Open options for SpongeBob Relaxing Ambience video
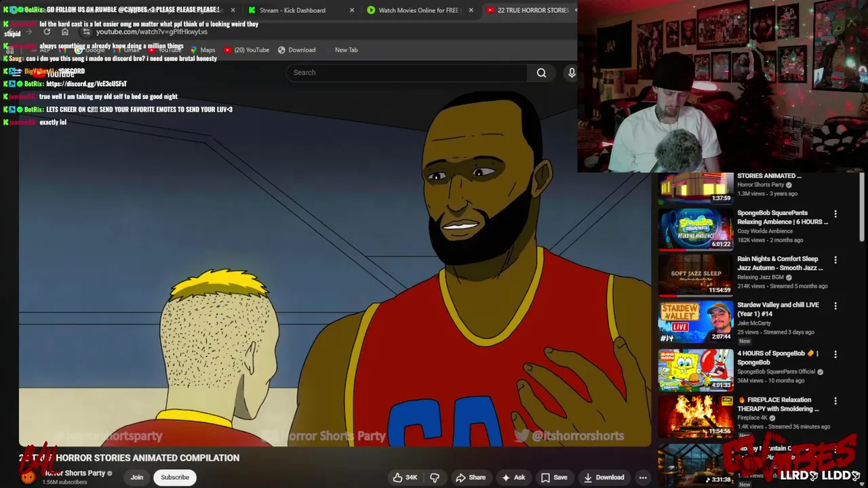 pos(835,213)
